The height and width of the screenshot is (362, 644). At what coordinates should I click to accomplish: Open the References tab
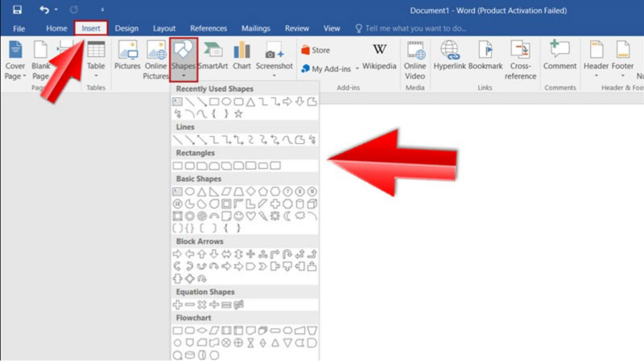point(208,28)
